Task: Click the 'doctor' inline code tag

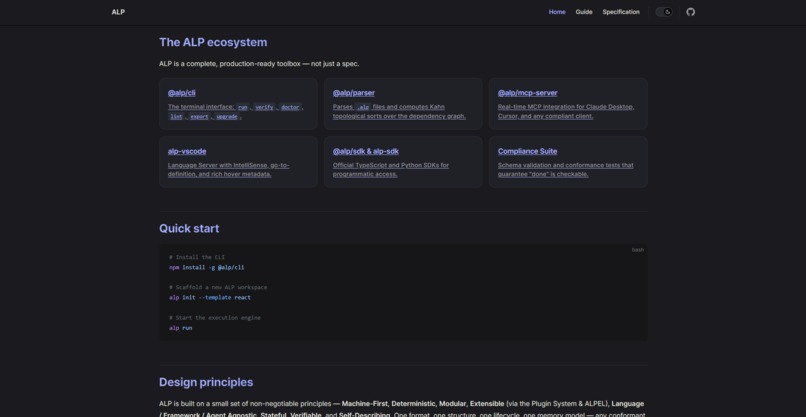Action: (290, 107)
